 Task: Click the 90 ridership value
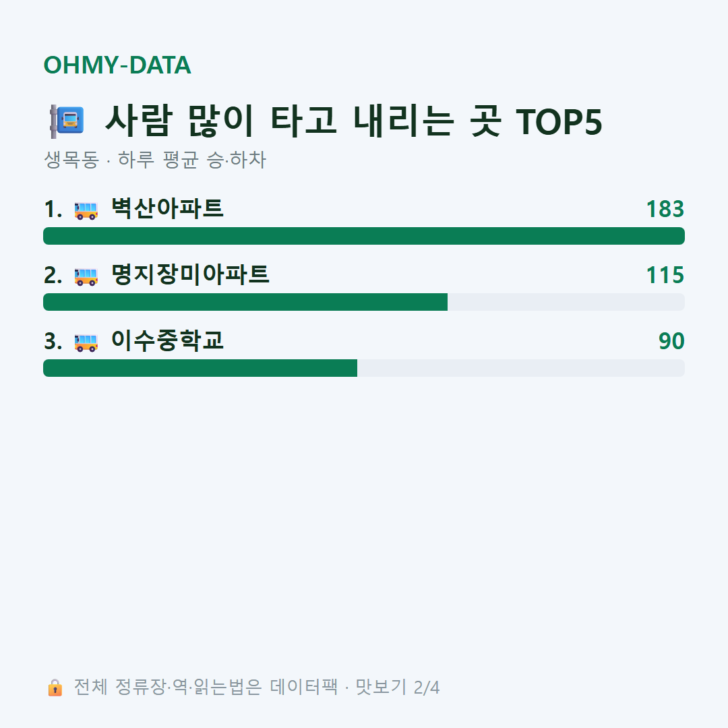coord(671,341)
